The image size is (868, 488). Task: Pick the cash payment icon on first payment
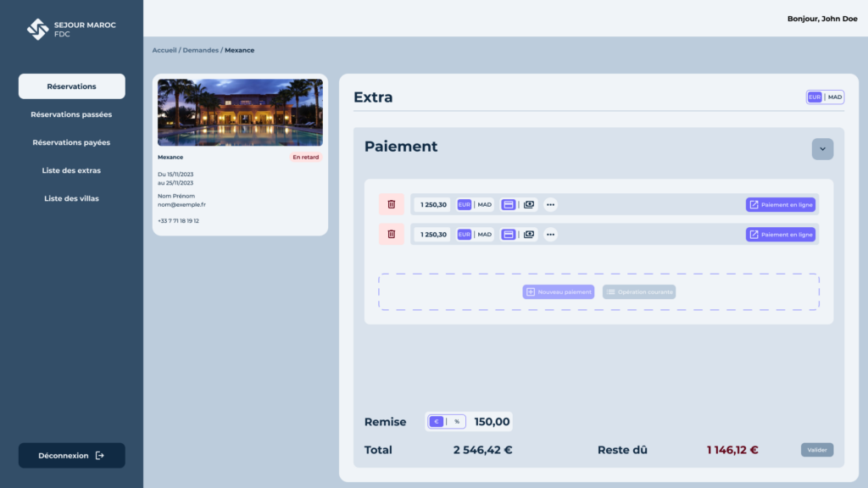click(x=529, y=204)
